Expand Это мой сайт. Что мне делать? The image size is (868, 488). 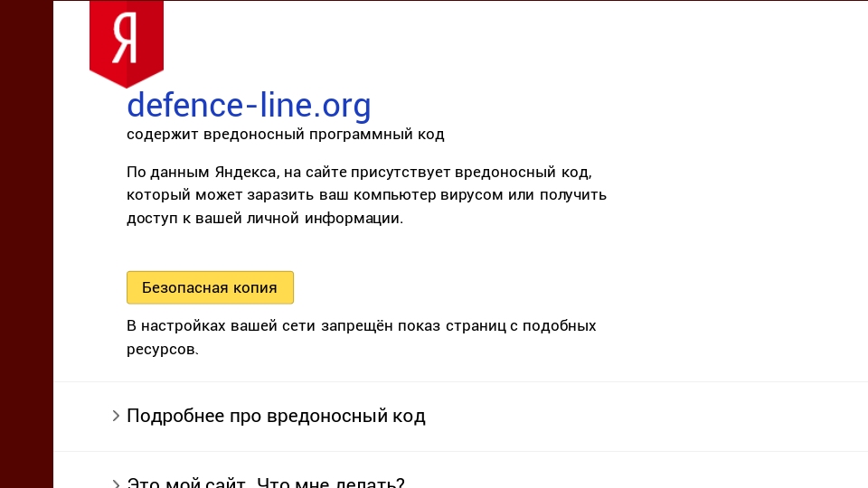tap(266, 482)
